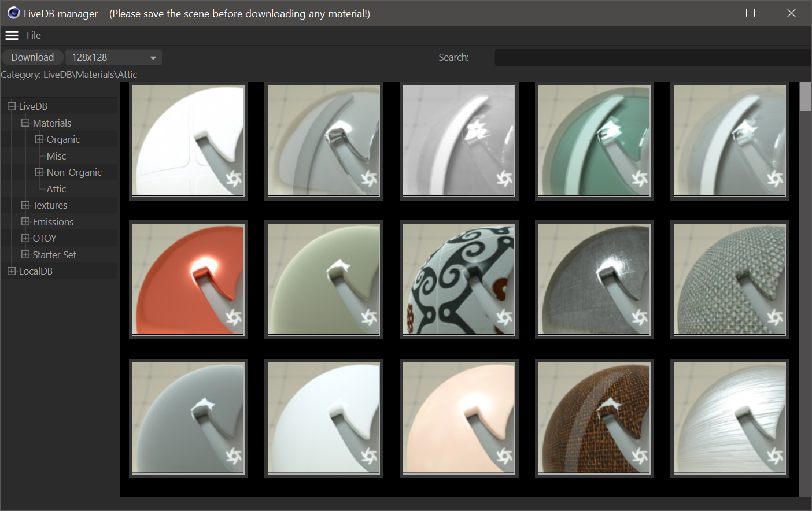This screenshot has width=812, height=511.
Task: Pick the brown woven fabric material thumbnail
Action: coord(594,418)
